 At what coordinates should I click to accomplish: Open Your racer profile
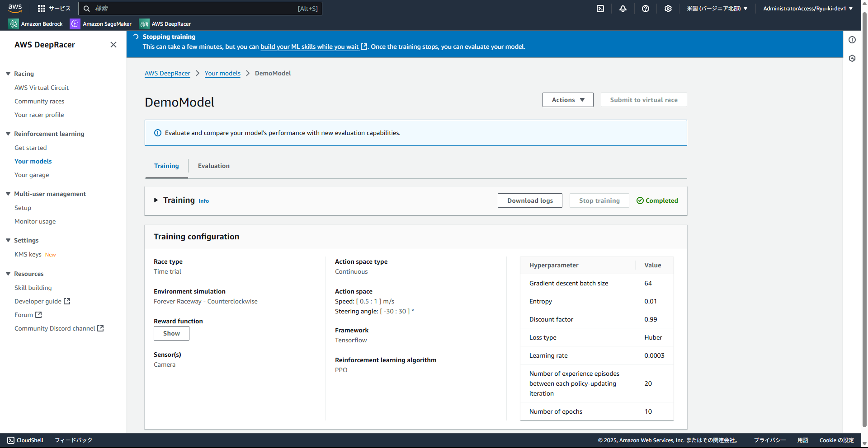(39, 115)
